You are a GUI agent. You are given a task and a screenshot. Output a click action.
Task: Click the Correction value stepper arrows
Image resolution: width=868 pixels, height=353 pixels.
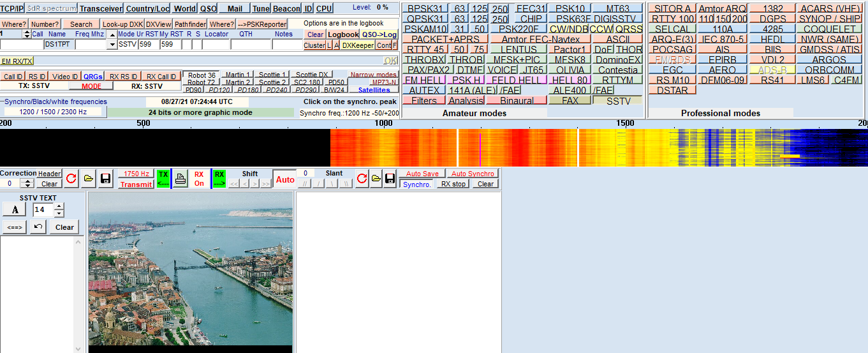(27, 184)
